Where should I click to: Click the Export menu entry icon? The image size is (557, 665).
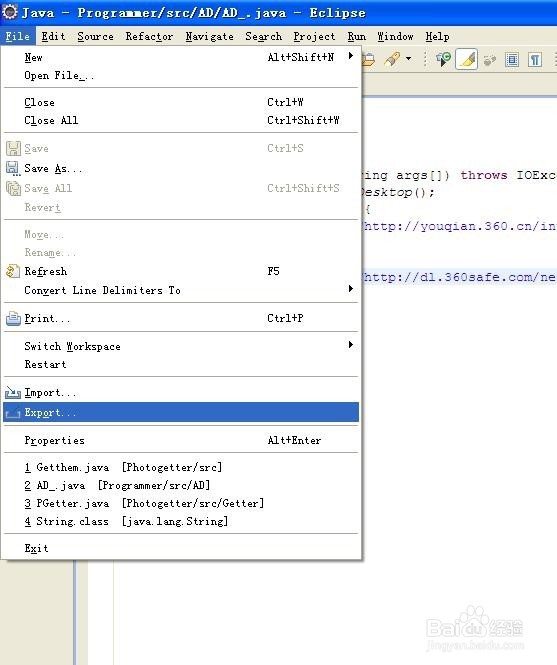click(x=13, y=412)
